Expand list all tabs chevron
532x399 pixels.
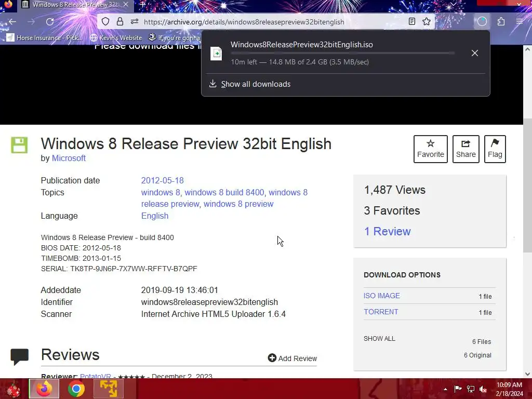click(453, 4)
